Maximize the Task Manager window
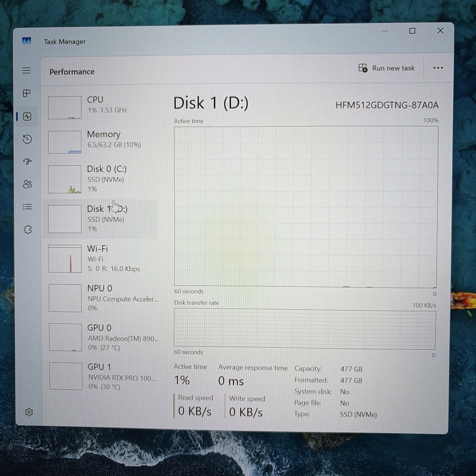Screen dimensions: 476x476 tap(412, 31)
